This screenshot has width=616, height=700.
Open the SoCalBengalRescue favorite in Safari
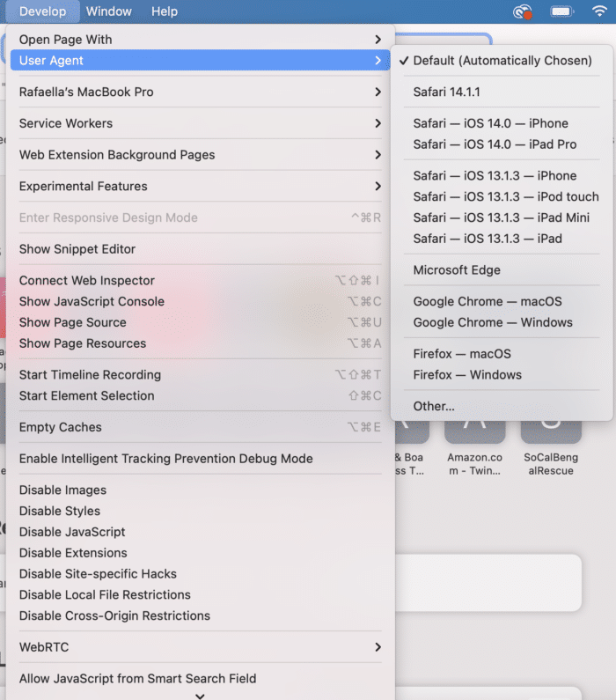(x=551, y=449)
